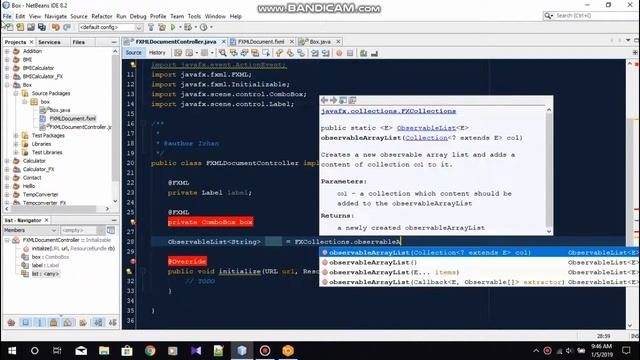Toggle Sort by Source in Navigator
The image size is (640, 360).
(x=113, y=323)
